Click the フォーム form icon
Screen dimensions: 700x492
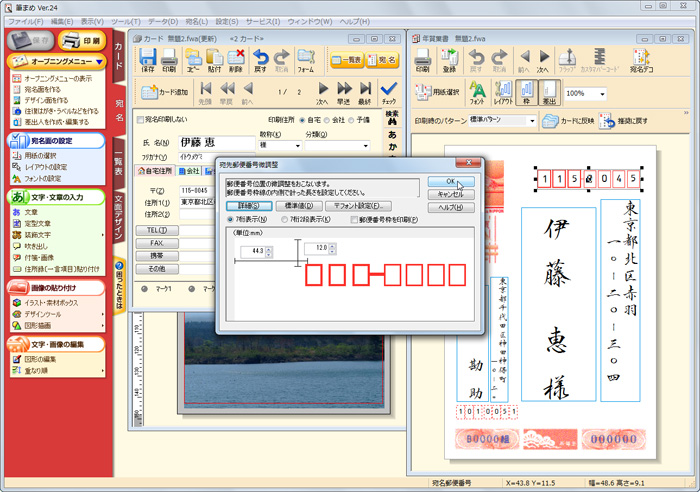[x=306, y=61]
